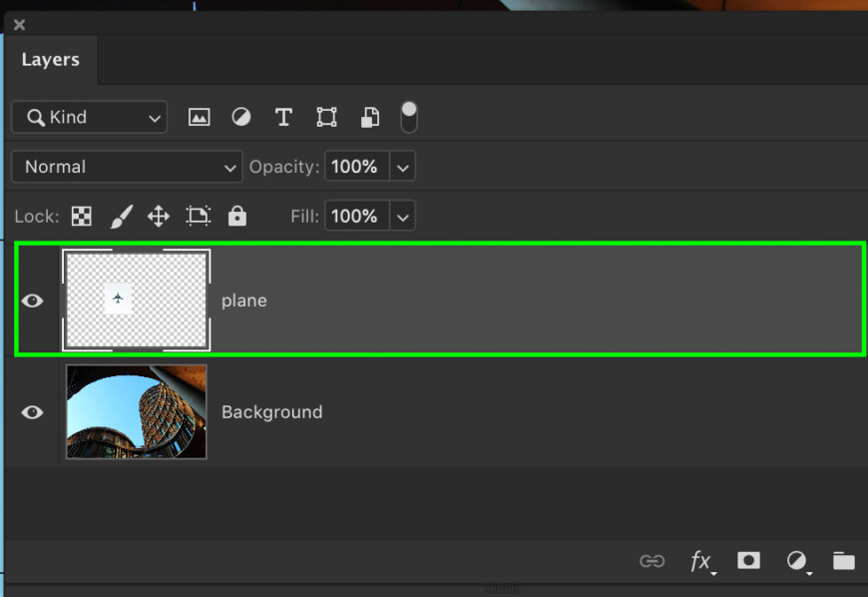Image resolution: width=868 pixels, height=597 pixels.
Task: Filter for pixel layers
Action: (x=199, y=117)
